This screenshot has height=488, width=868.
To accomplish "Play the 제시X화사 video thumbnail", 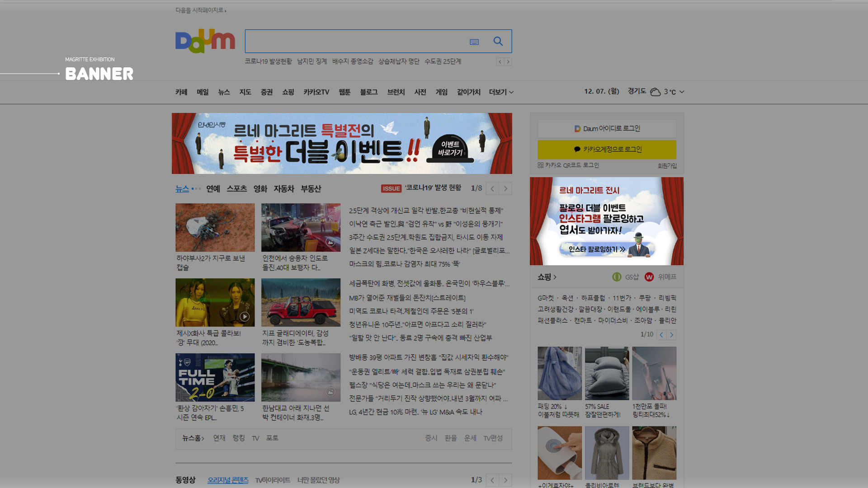I will tap(215, 302).
